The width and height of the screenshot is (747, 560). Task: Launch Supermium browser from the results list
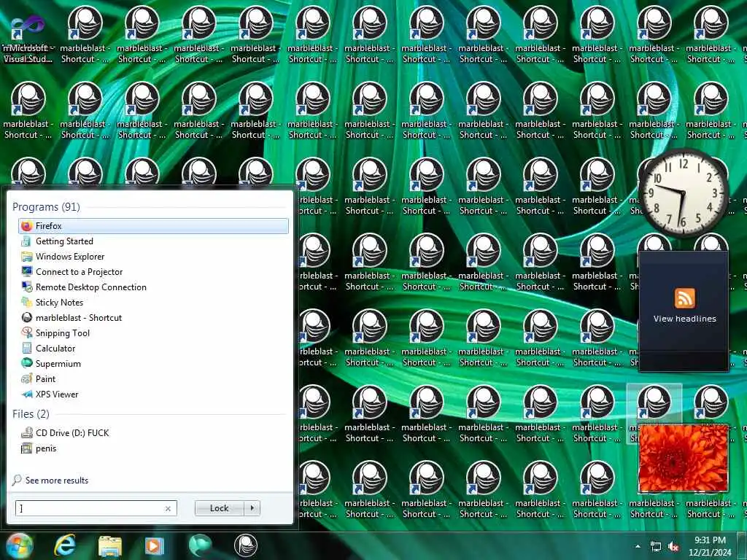tap(153, 364)
